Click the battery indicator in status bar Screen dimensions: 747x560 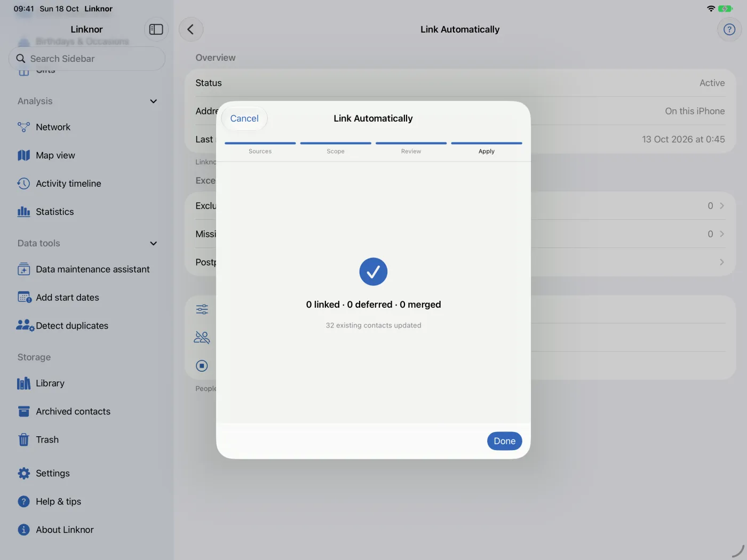725,9
